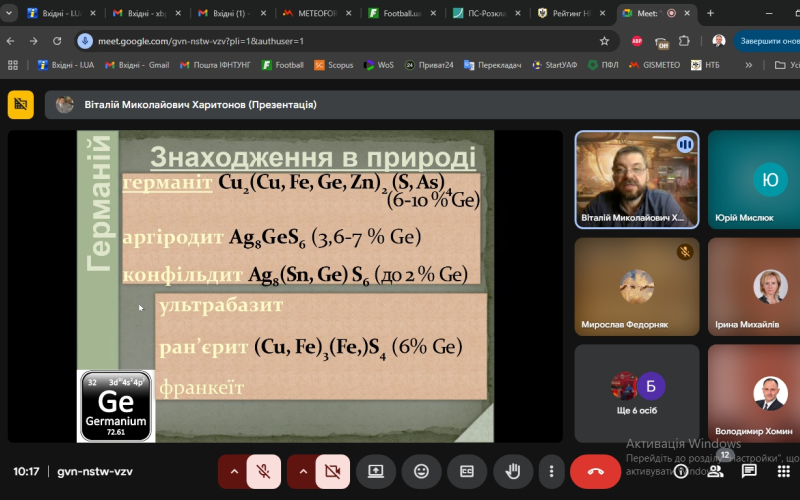Expand the hidden bookmarks chevron

(748, 65)
